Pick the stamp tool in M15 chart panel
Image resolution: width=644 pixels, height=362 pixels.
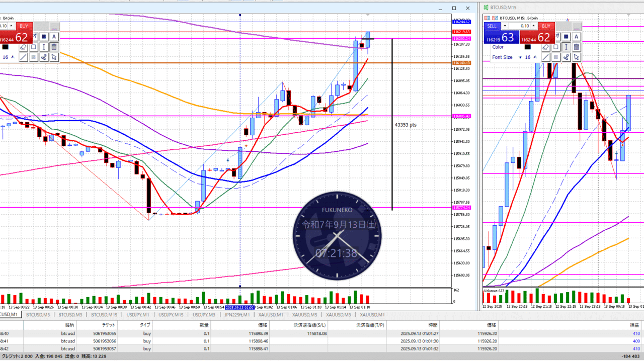coord(566,57)
